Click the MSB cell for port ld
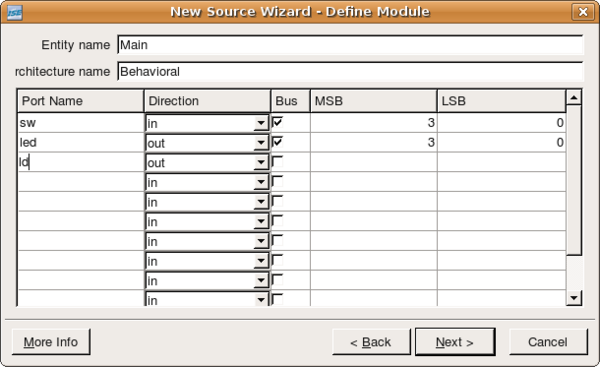The image size is (600, 367). [373, 162]
